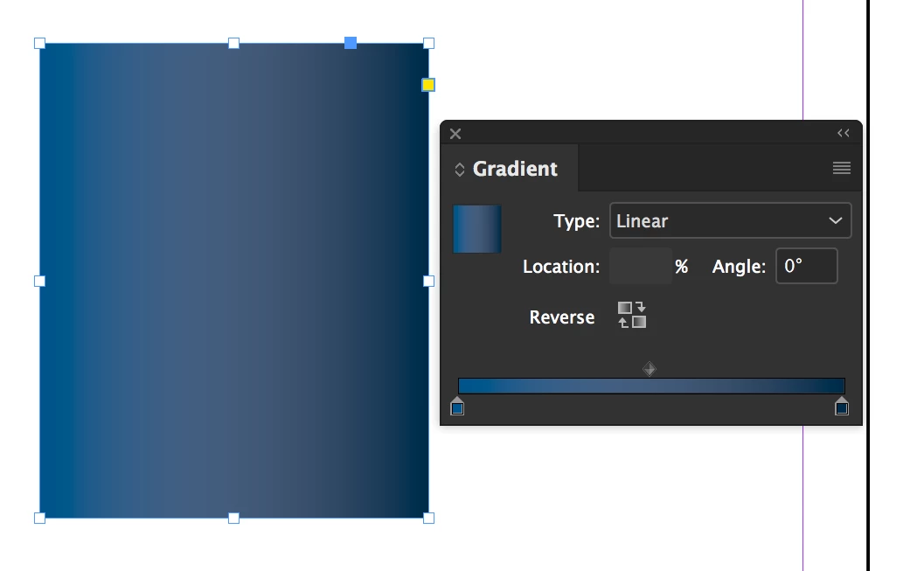Screen dimensions: 924x571
Task: Click the bottom-left selection handle
Action: coord(39,518)
